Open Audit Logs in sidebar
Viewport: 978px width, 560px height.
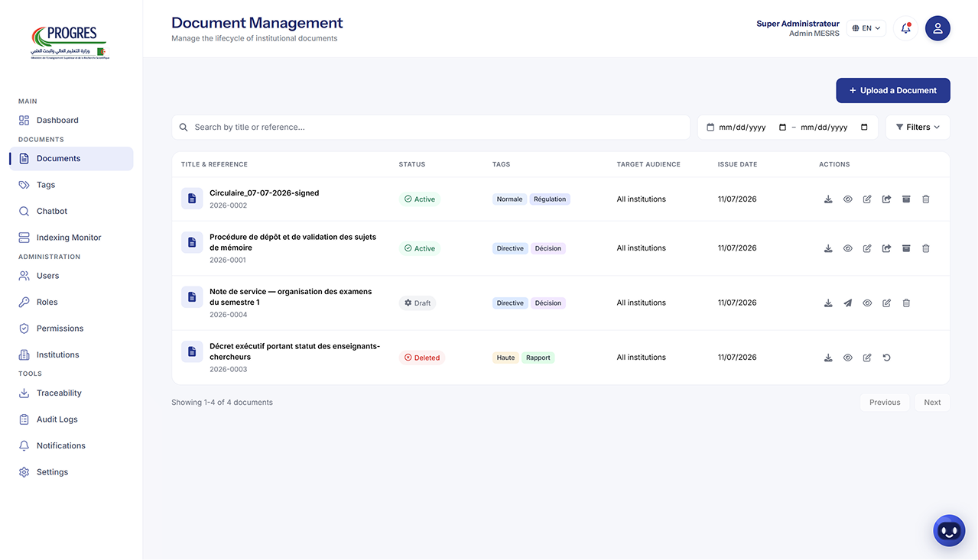point(71,419)
